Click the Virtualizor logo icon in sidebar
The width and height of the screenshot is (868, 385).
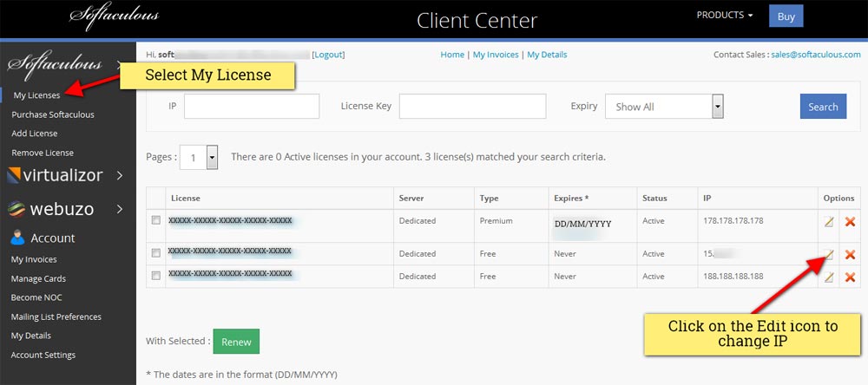coord(14,175)
